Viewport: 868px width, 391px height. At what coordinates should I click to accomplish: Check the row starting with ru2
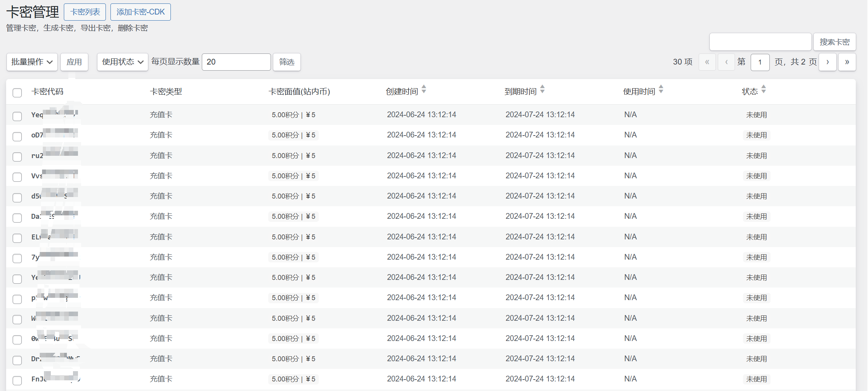(x=17, y=157)
